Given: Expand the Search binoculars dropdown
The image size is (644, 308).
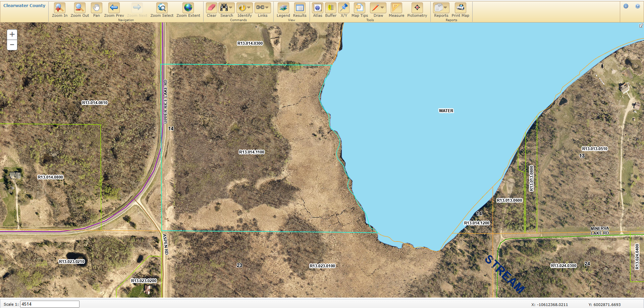Looking at the screenshot, I should tap(231, 7).
